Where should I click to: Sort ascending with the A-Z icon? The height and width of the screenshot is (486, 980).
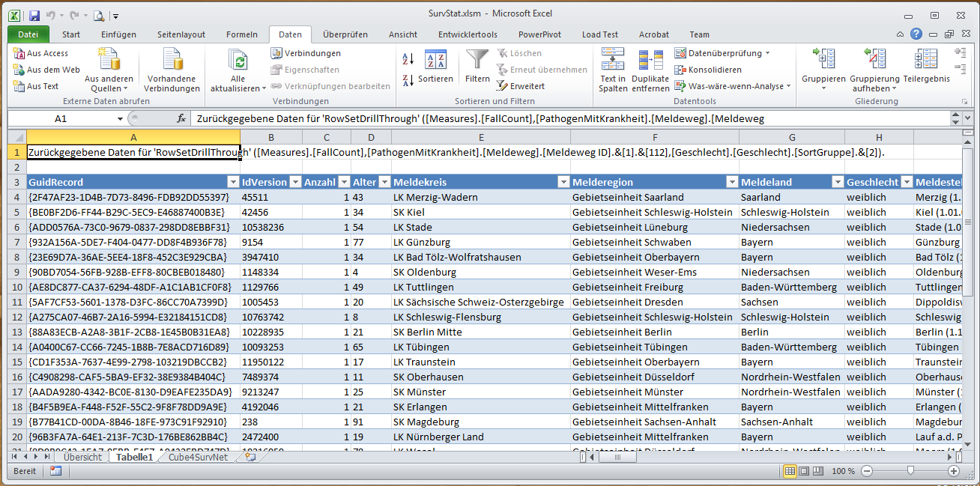pyautogui.click(x=408, y=59)
